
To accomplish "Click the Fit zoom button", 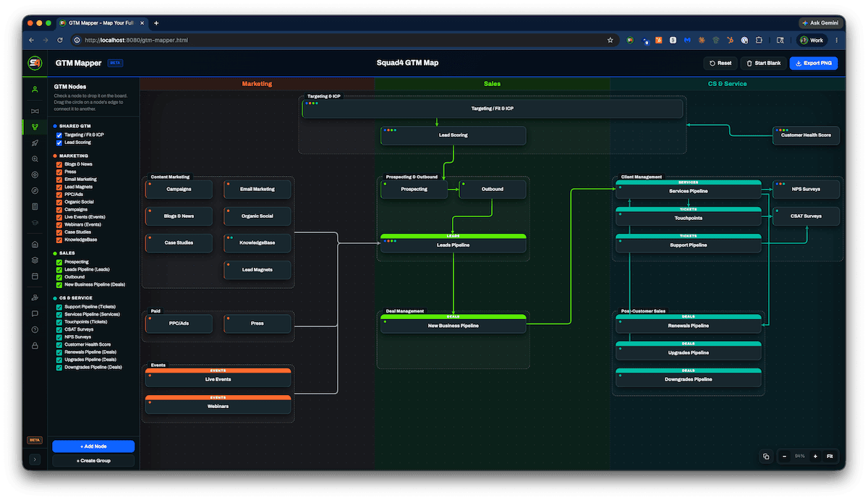I will [x=830, y=457].
